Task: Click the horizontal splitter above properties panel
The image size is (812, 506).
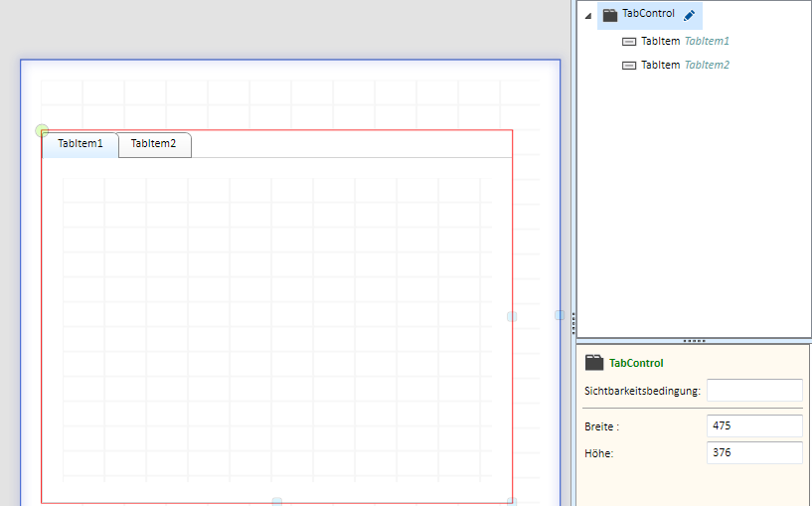Action: point(694,341)
